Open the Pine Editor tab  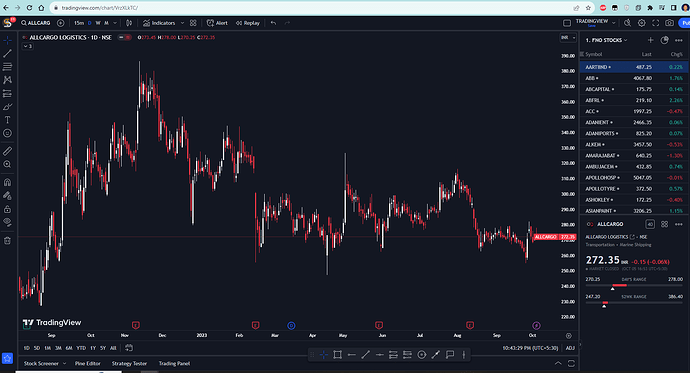click(88, 363)
